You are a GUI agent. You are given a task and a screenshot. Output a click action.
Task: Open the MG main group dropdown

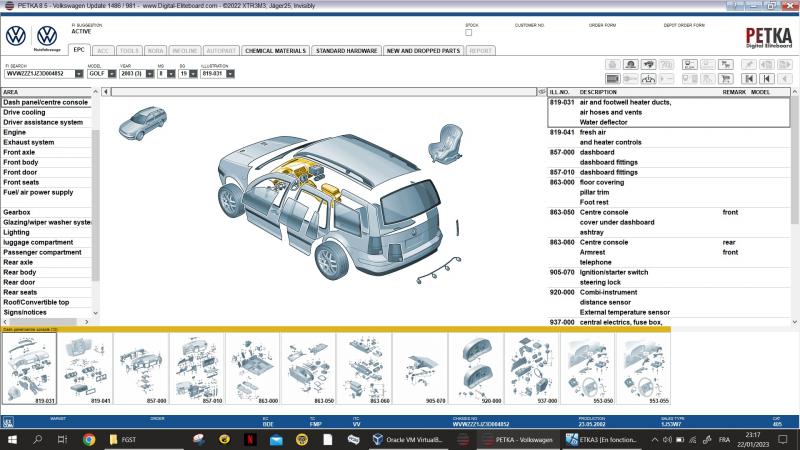point(171,74)
